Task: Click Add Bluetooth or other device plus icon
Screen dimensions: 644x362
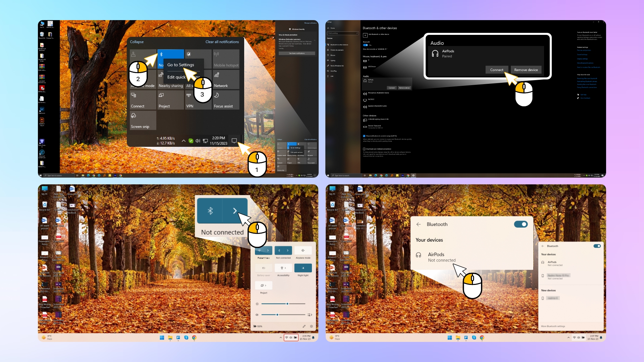Action: point(365,35)
